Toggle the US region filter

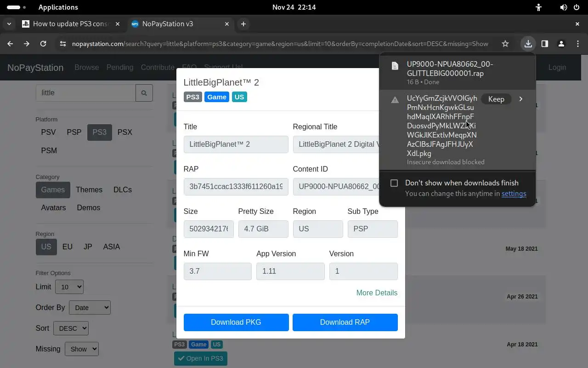point(46,247)
